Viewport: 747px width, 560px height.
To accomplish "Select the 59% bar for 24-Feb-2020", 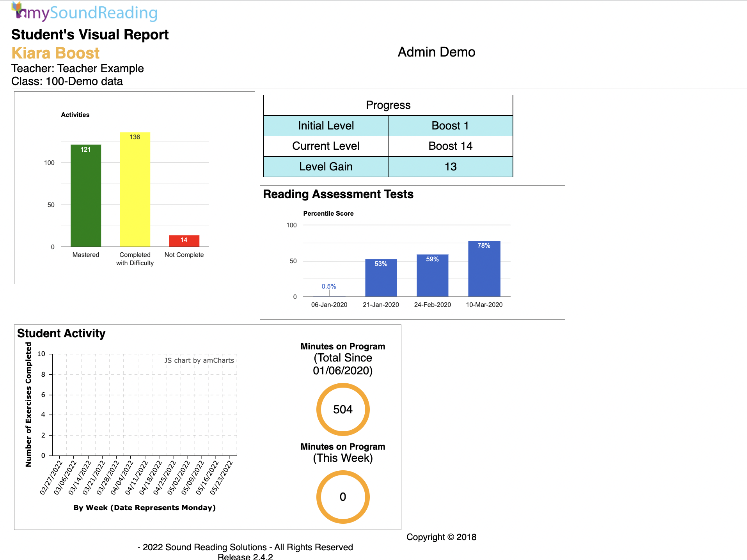I will click(432, 275).
